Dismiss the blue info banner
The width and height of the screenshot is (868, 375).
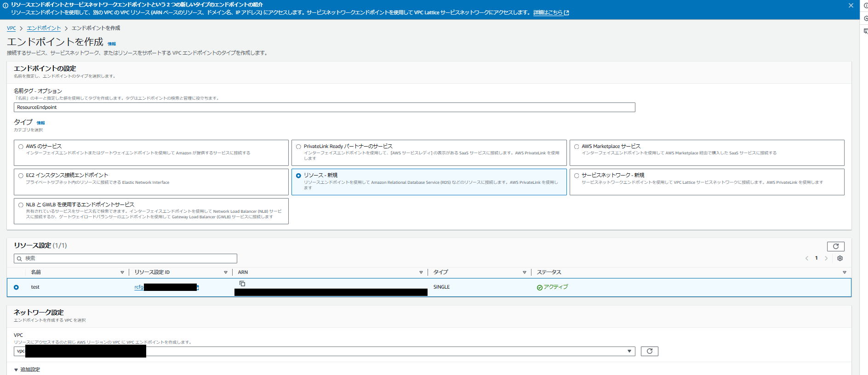[851, 6]
